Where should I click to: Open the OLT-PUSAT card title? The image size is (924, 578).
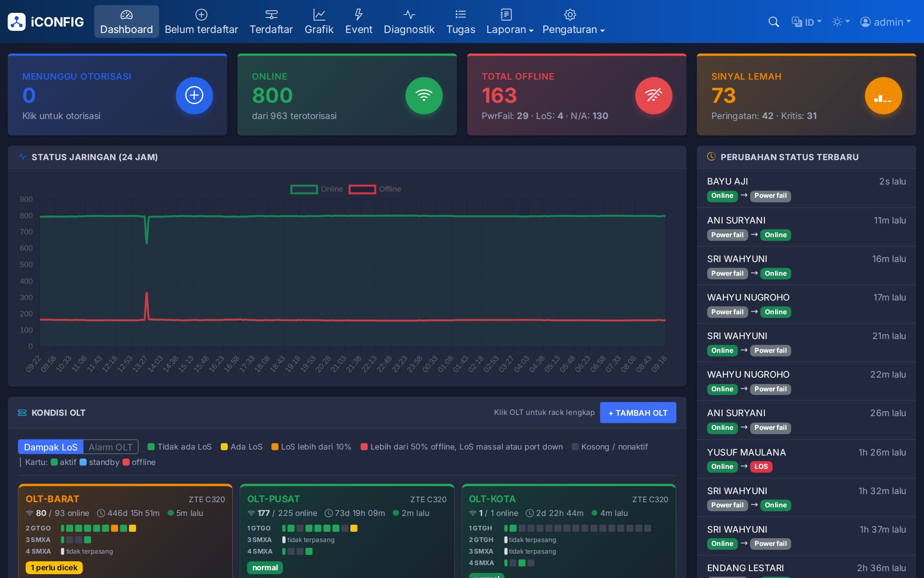point(273,499)
